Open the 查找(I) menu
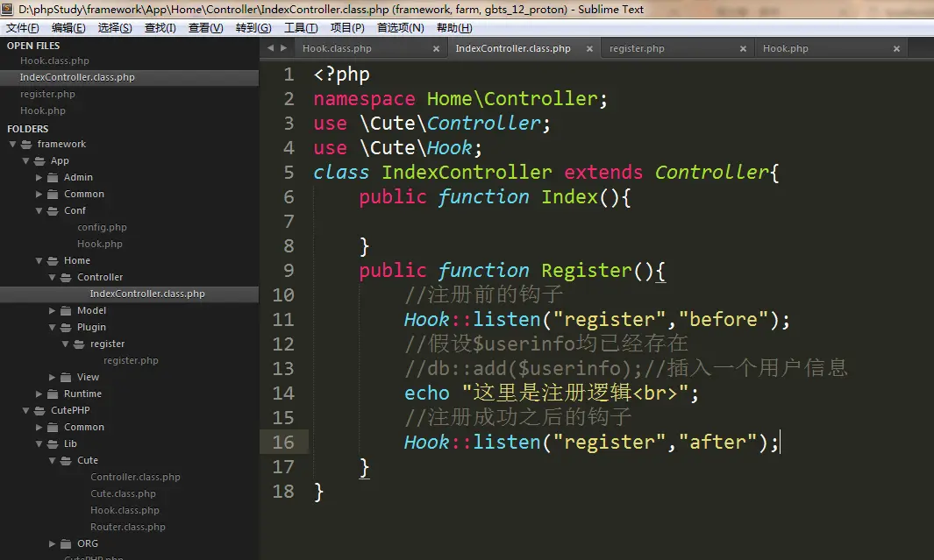Screen dimensions: 934x560 click(x=160, y=28)
